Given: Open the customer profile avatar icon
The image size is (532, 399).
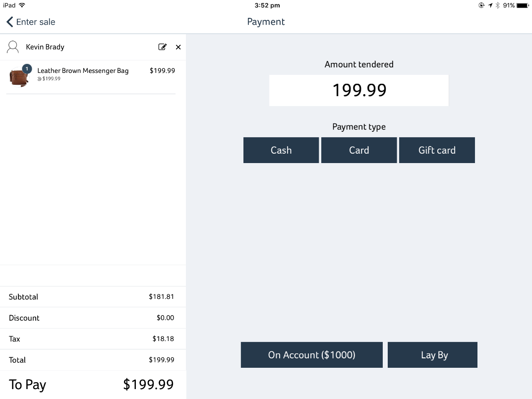Looking at the screenshot, I should coord(13,47).
